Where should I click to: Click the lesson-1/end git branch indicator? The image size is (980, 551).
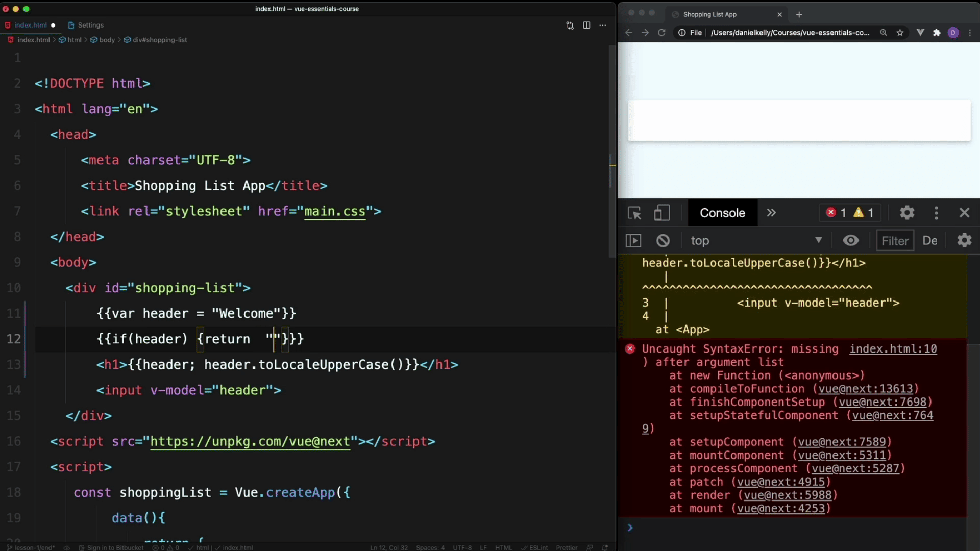pos(31,547)
